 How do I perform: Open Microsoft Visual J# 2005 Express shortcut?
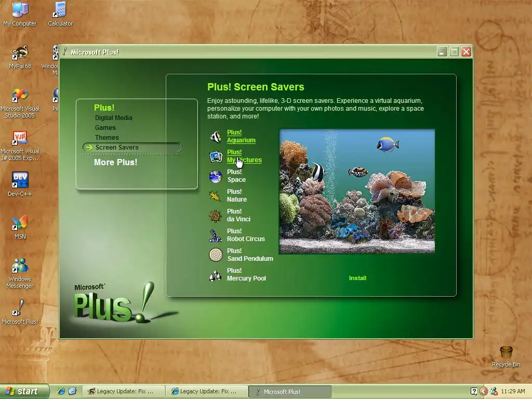[20, 145]
